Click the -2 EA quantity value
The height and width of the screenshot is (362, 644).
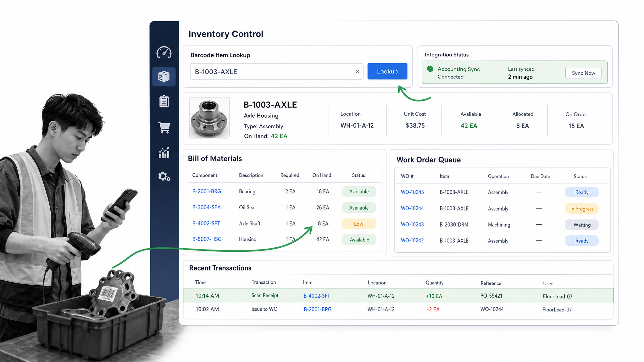[x=433, y=310]
